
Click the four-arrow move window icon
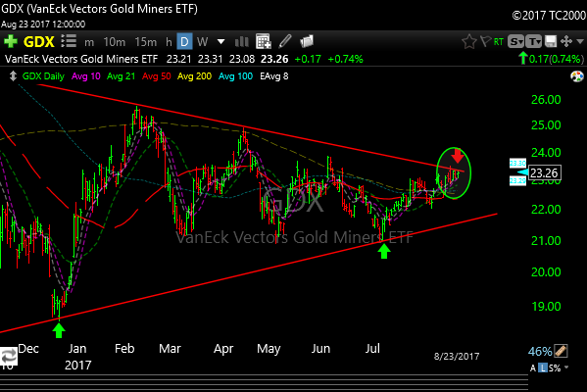pos(566,41)
